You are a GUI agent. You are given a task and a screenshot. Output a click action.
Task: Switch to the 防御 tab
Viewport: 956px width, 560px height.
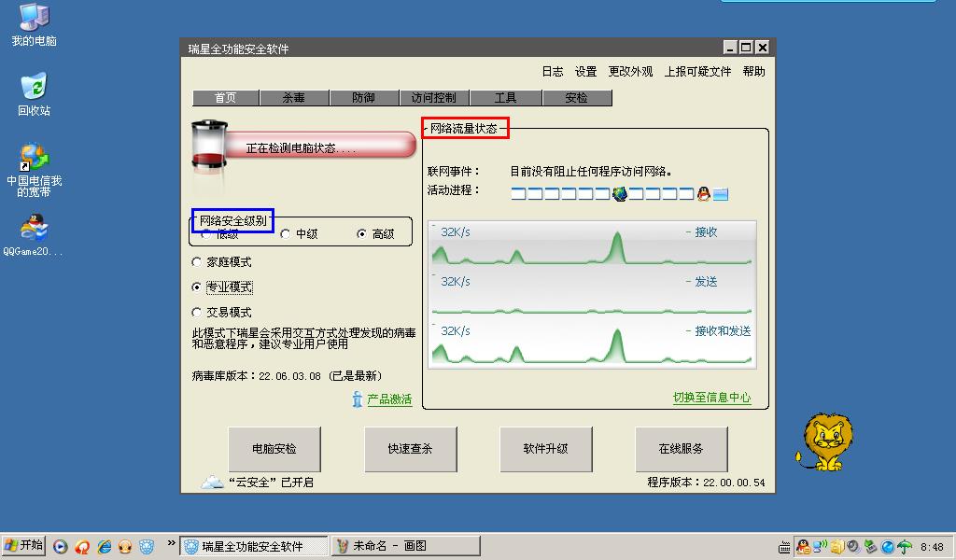click(363, 97)
